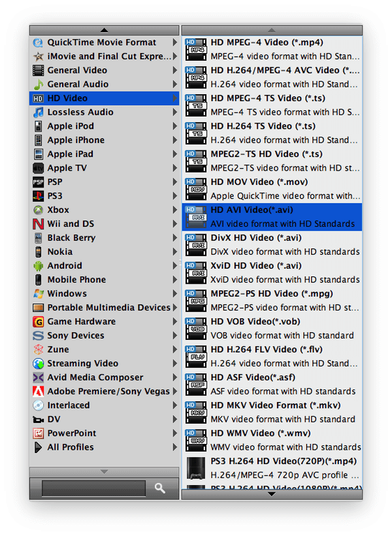Expand the General Video submenu arrow
The width and height of the screenshot is (392, 536).
[174, 71]
